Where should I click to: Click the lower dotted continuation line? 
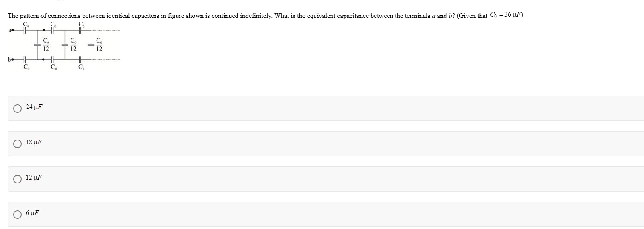pyautogui.click(x=106, y=59)
